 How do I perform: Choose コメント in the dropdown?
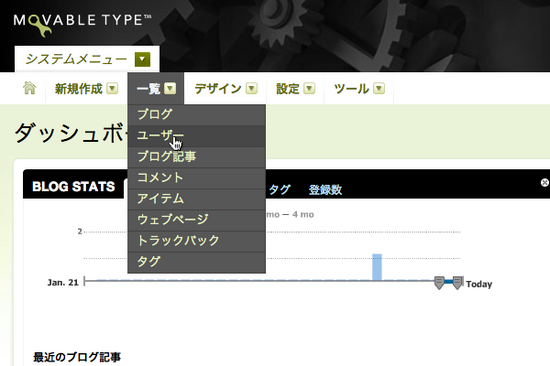tap(196, 178)
